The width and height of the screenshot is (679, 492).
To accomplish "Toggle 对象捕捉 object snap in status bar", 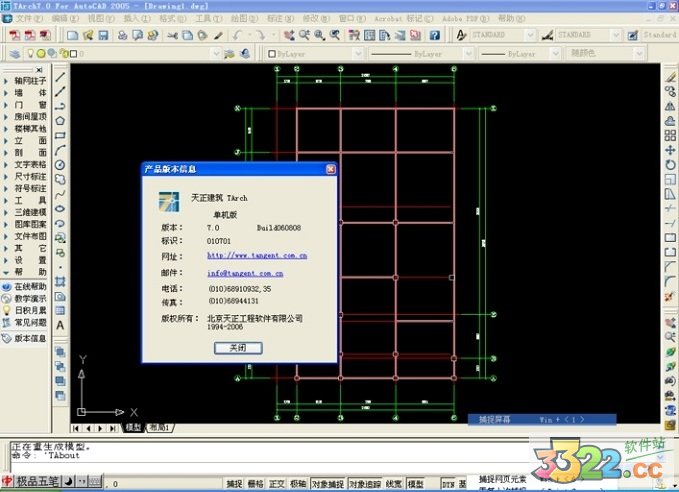I will [328, 484].
